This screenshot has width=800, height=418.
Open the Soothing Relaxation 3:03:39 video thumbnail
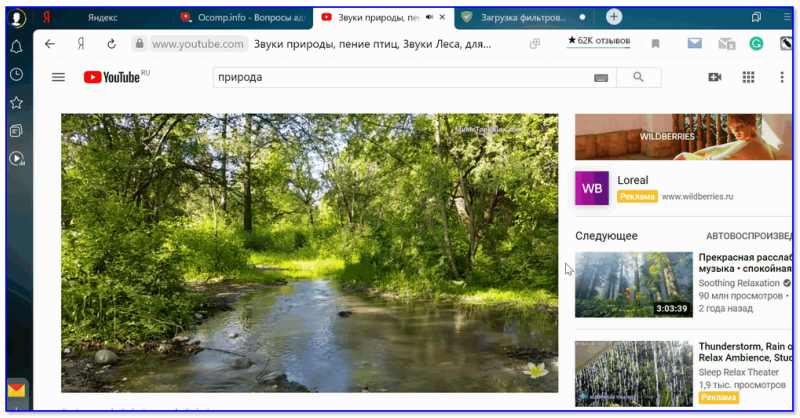pyautogui.click(x=634, y=285)
